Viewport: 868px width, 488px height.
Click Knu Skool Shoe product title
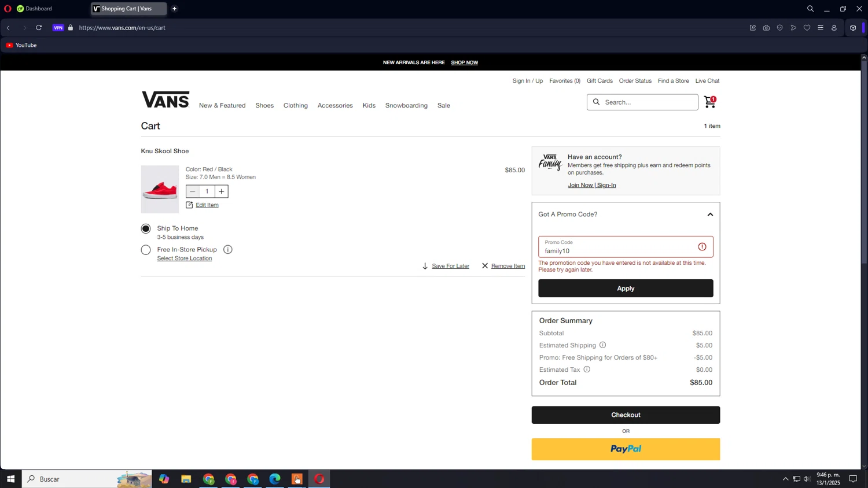(x=165, y=151)
